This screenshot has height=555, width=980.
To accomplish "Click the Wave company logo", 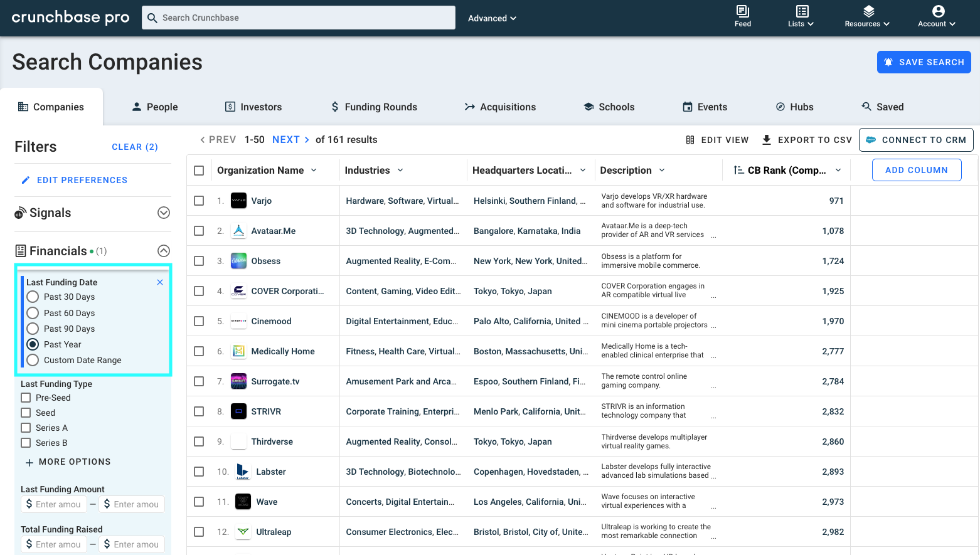I will pos(243,502).
